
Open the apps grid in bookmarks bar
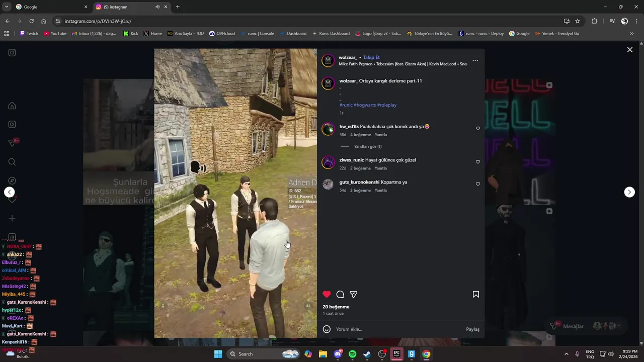(x=7, y=34)
